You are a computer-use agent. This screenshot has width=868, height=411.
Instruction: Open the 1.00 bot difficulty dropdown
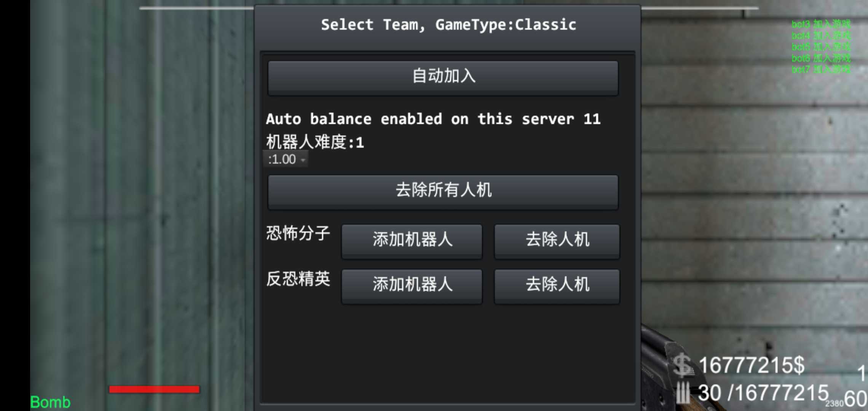[286, 159]
